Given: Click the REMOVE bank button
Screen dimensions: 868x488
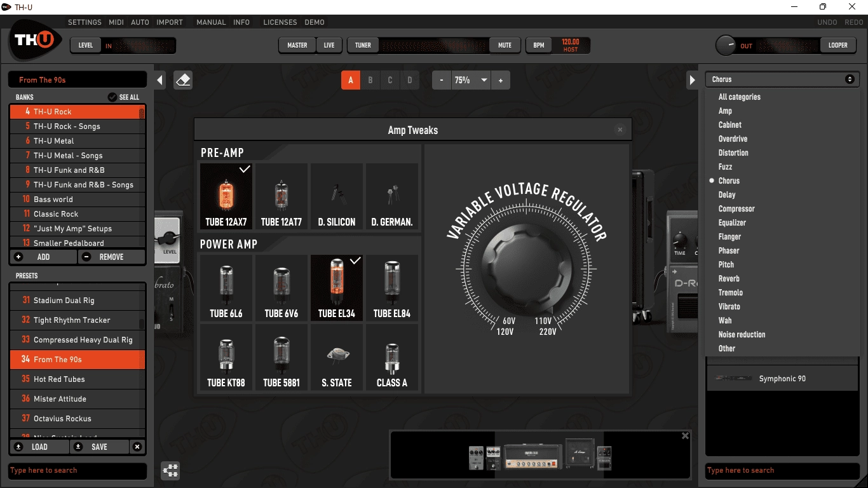Looking at the screenshot, I should click(x=111, y=257).
